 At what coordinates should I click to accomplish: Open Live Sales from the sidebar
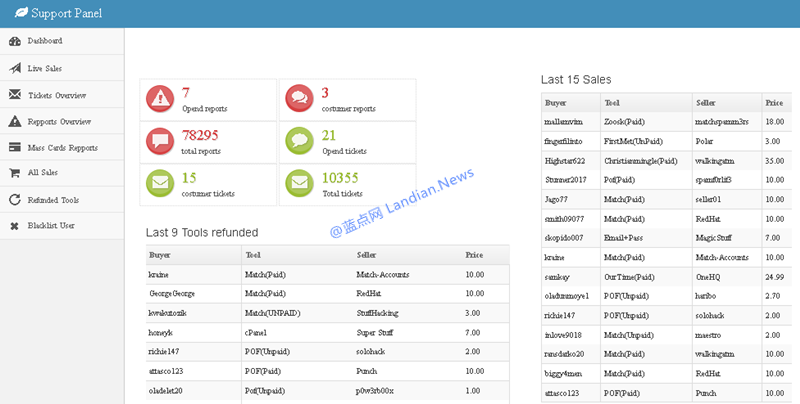(x=45, y=68)
